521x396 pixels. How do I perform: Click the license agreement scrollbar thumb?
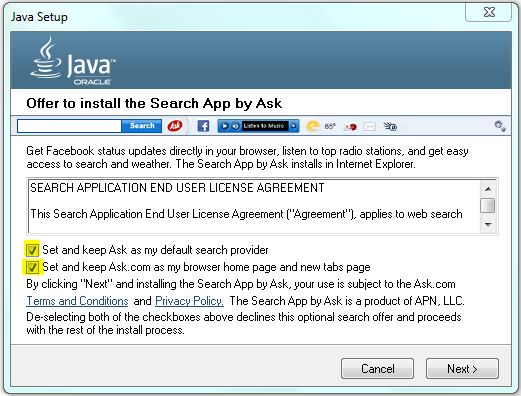point(488,205)
